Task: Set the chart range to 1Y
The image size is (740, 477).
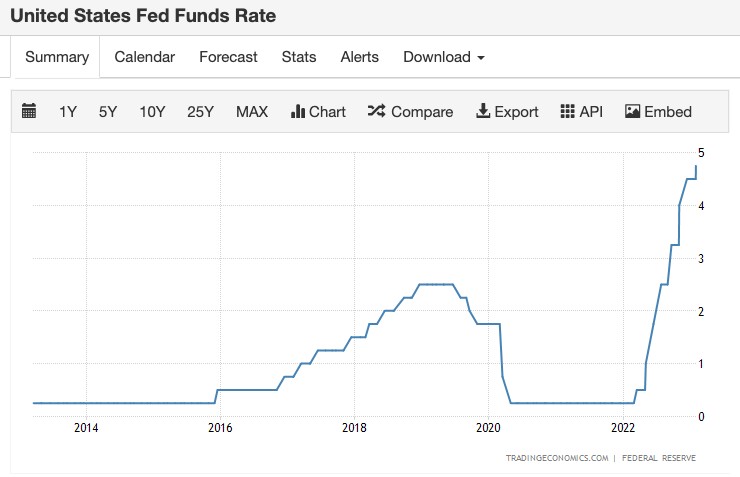Action: tap(67, 112)
